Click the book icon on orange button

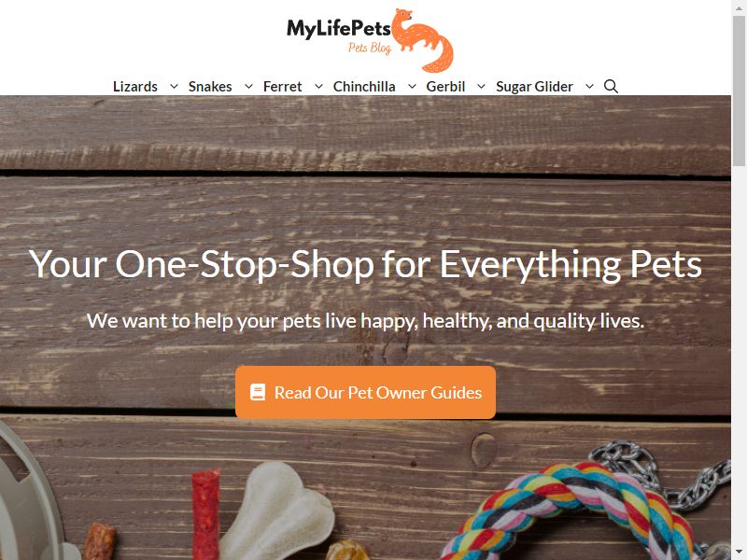click(x=258, y=392)
